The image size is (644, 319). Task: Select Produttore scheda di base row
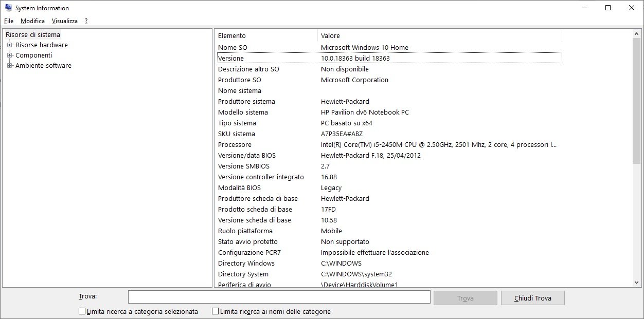[x=389, y=199]
